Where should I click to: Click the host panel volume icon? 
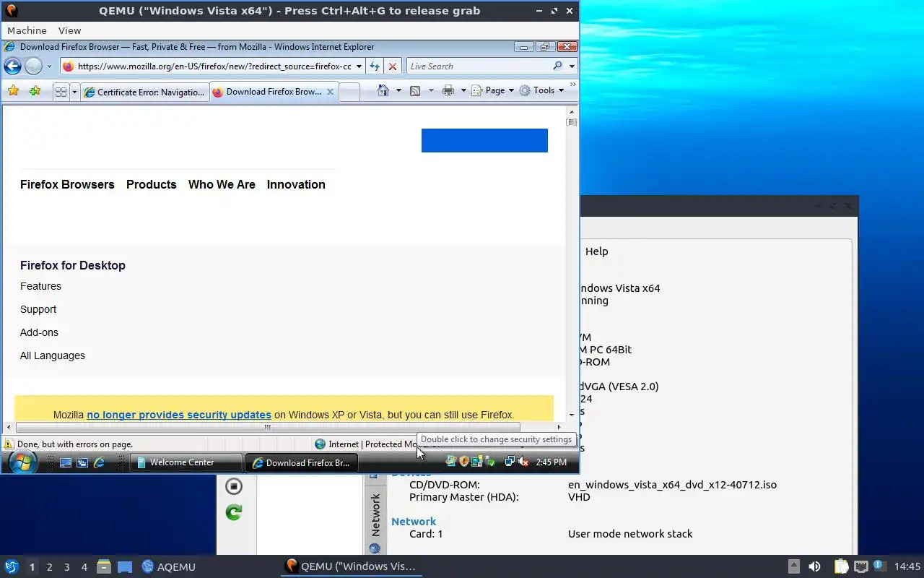[x=814, y=566]
